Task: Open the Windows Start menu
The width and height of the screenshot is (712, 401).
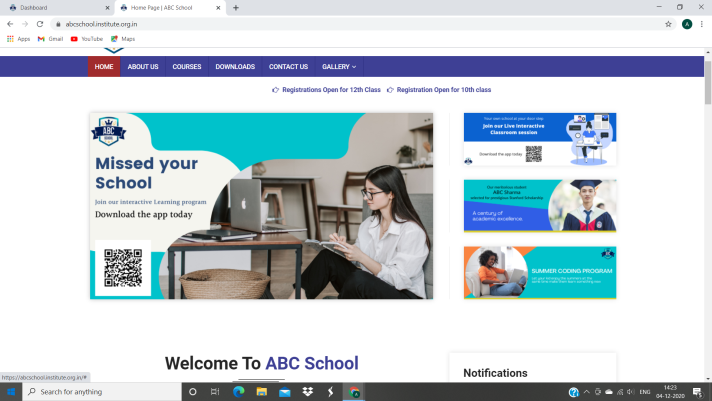Action: click(11, 391)
